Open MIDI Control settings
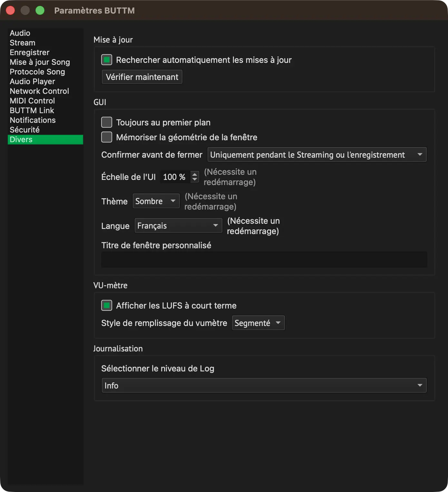This screenshot has height=492, width=448. point(45,101)
